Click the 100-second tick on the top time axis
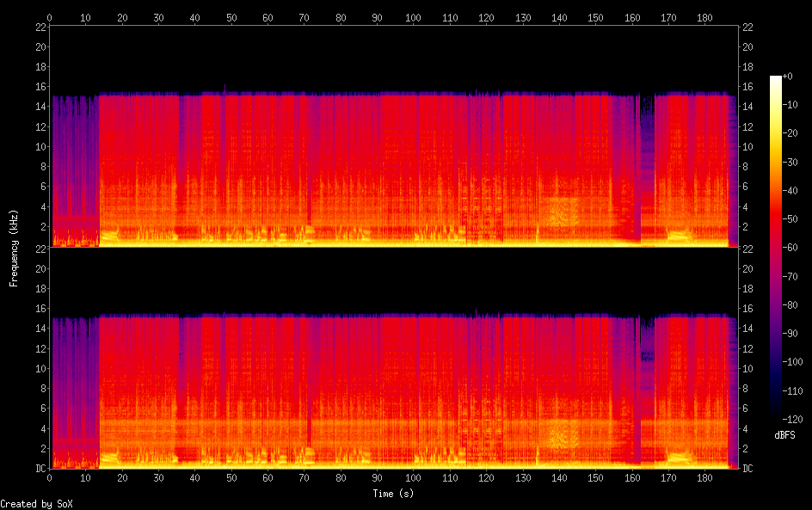812x510 pixels. pyautogui.click(x=414, y=17)
